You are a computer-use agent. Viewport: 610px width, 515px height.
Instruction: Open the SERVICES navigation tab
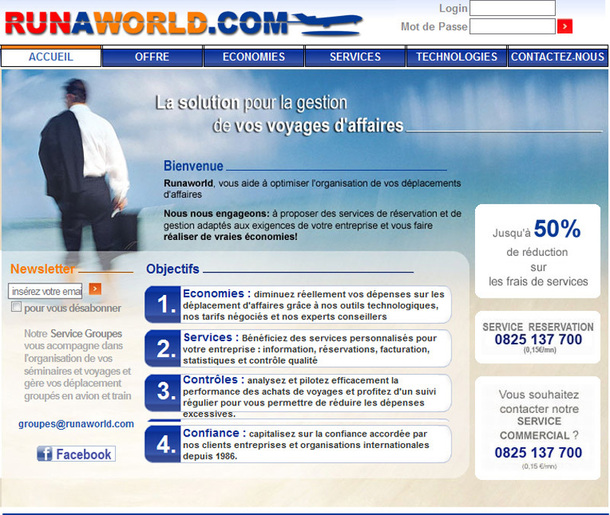355,57
